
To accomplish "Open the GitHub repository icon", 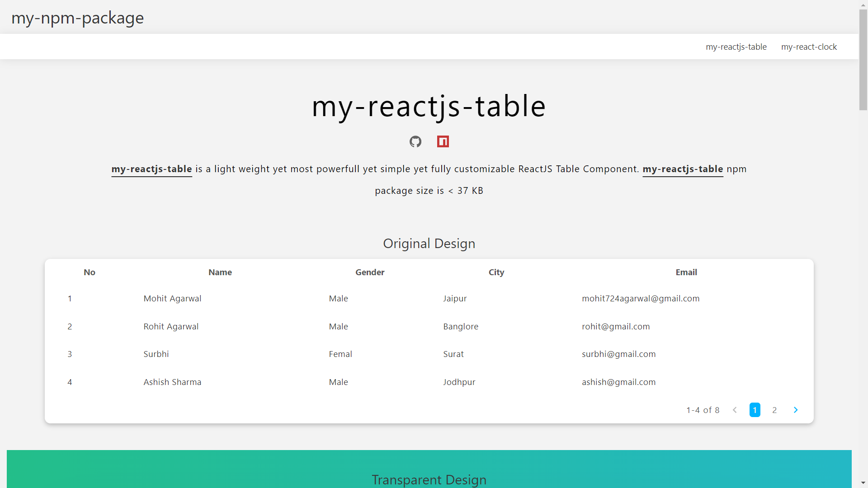I will coord(415,141).
